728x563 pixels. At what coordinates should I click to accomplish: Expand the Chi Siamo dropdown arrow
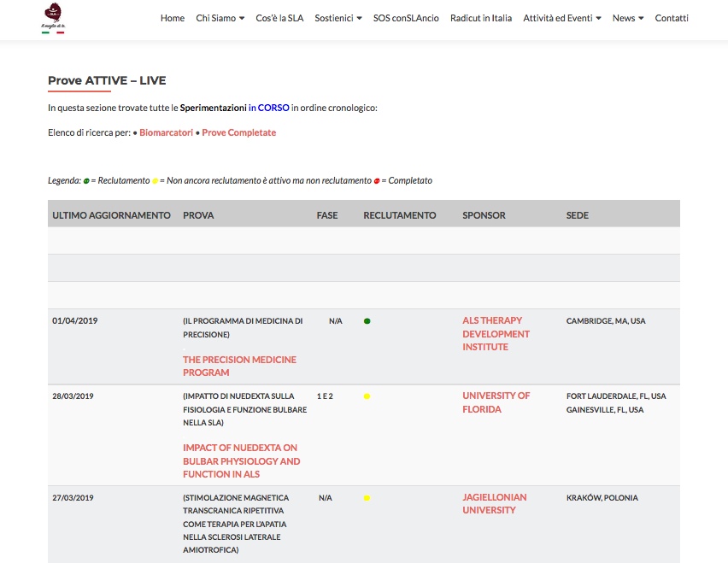tap(242, 19)
